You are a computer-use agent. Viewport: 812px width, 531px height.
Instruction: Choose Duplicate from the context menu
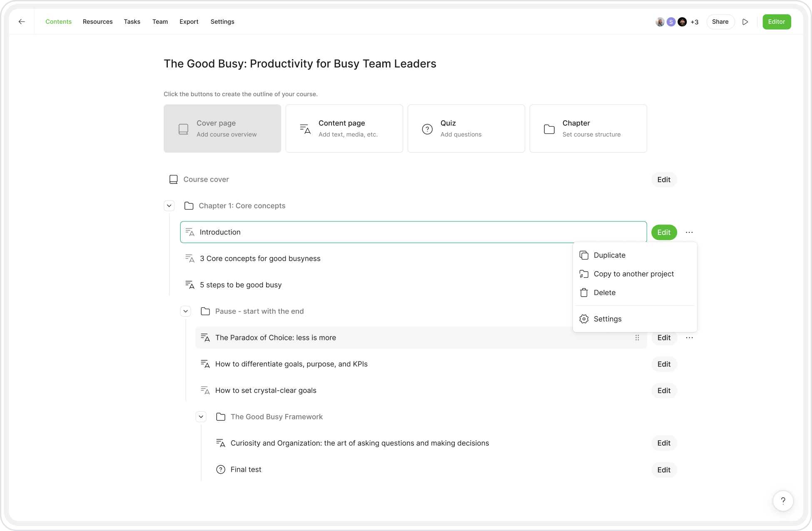[x=609, y=255]
